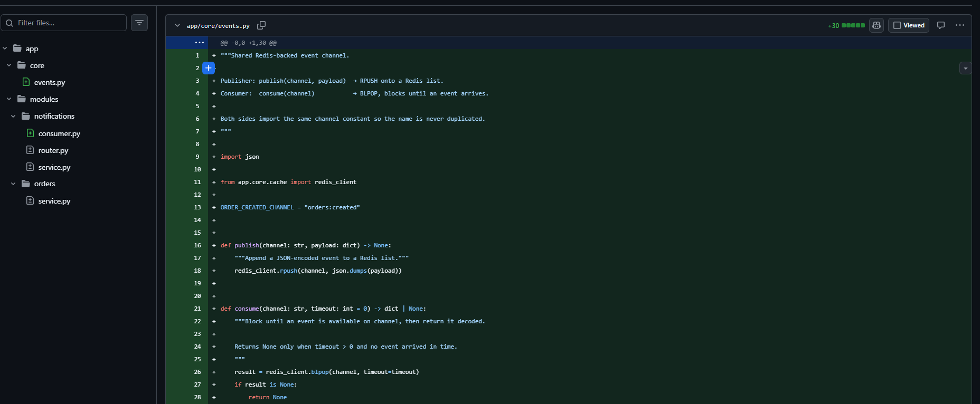Copy the app/core/events.py file path

coord(261,25)
